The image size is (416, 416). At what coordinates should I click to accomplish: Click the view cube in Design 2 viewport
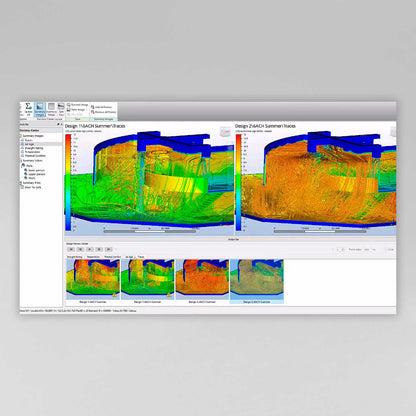pyautogui.click(x=393, y=132)
